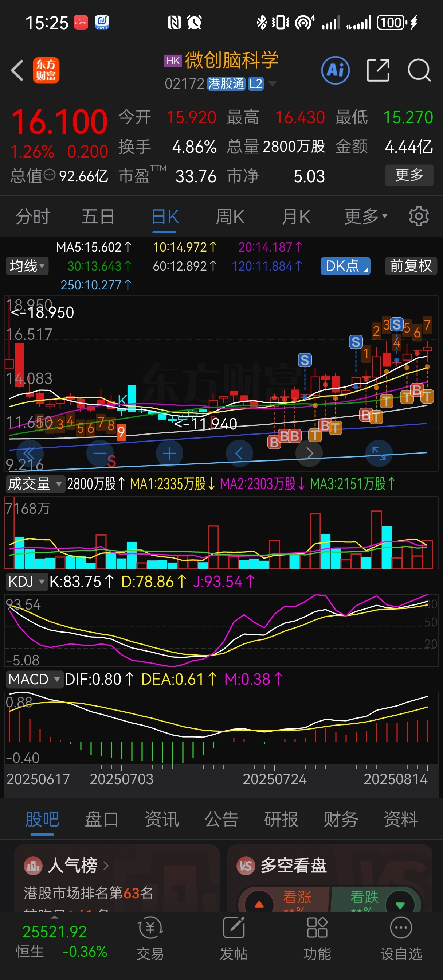Open the 东方财富 logo home icon

point(46,70)
